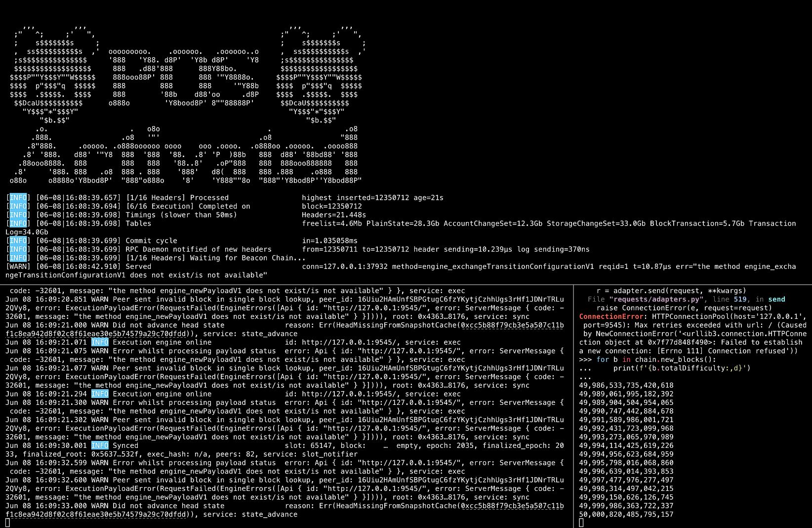Click the 'Tables' log message

[x=138, y=223]
